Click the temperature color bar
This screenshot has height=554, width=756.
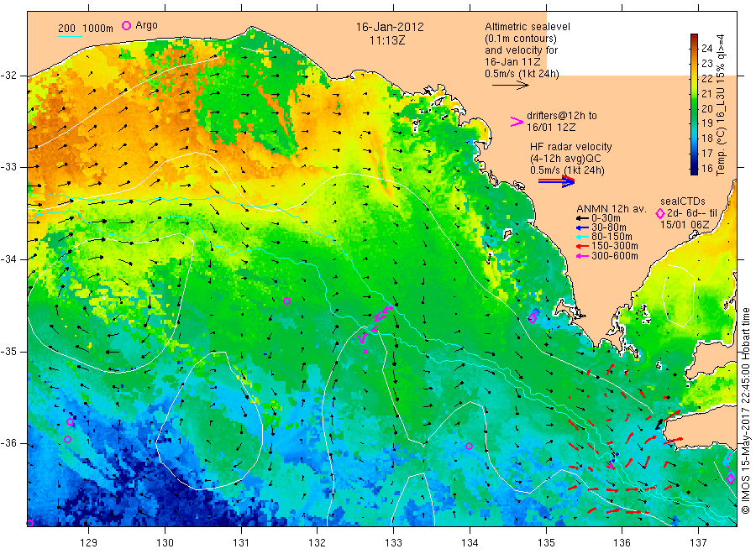coord(694,104)
